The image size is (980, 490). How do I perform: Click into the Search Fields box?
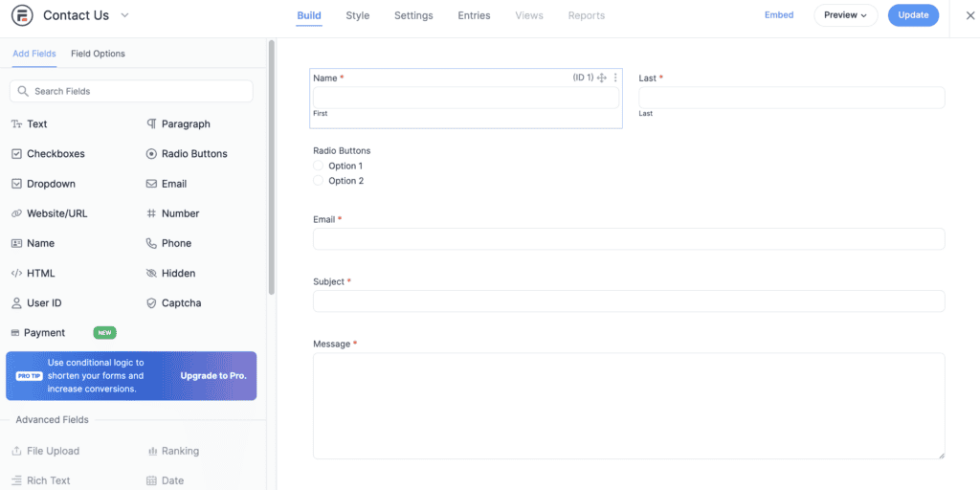coord(131,91)
